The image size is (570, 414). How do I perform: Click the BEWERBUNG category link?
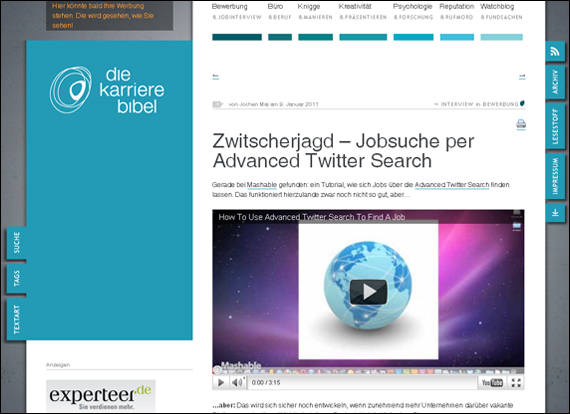point(501,104)
